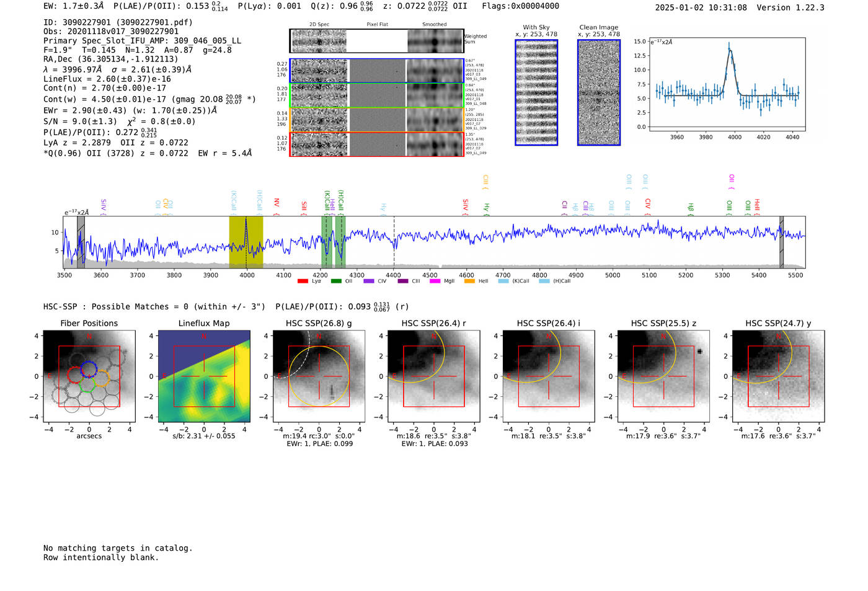Screen dimensions: 868x591
Task: Select the blue-bordered 2D spectrum row
Action: pos(377,71)
